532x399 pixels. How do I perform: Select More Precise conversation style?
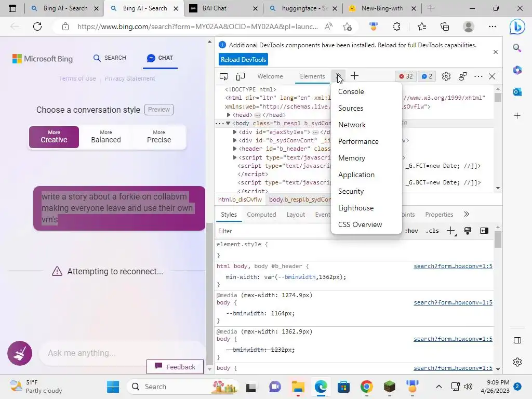coord(159,137)
